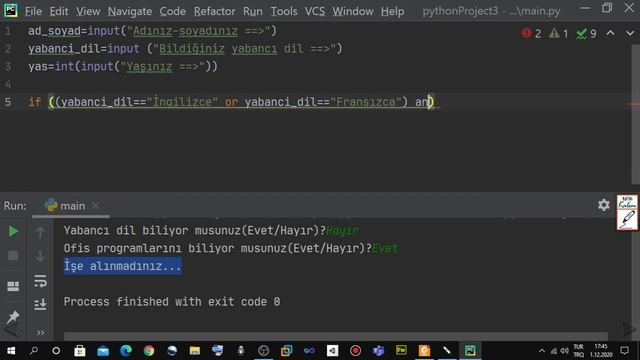
Task: Click the red error stripe mark in editor scrollbar
Action: pos(633,104)
